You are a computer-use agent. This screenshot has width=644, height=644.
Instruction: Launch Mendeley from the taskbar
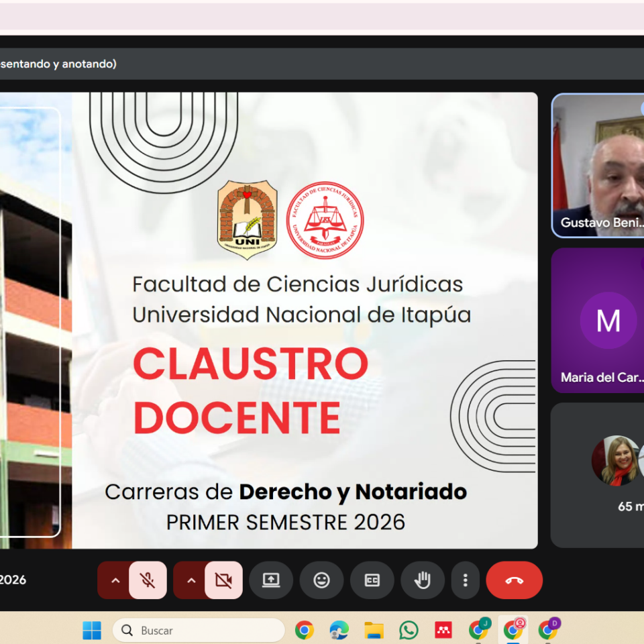(x=443, y=630)
